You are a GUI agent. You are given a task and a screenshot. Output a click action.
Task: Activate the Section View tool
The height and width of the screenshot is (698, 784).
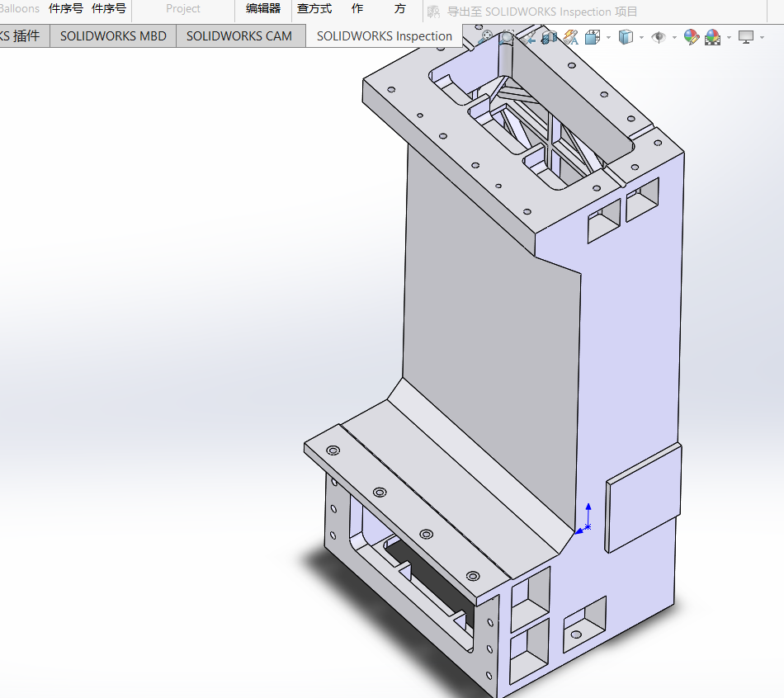click(550, 37)
